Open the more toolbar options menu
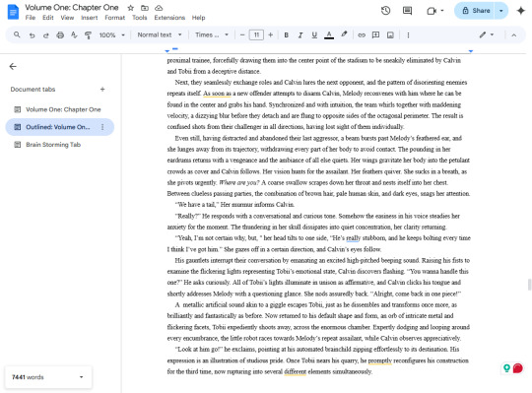 tap(408, 34)
